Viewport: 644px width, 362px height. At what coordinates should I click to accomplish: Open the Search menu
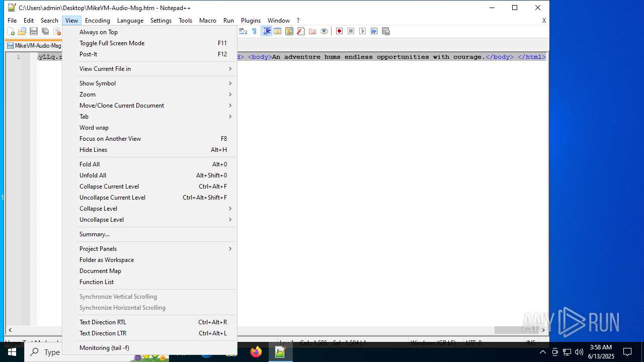[49, 21]
